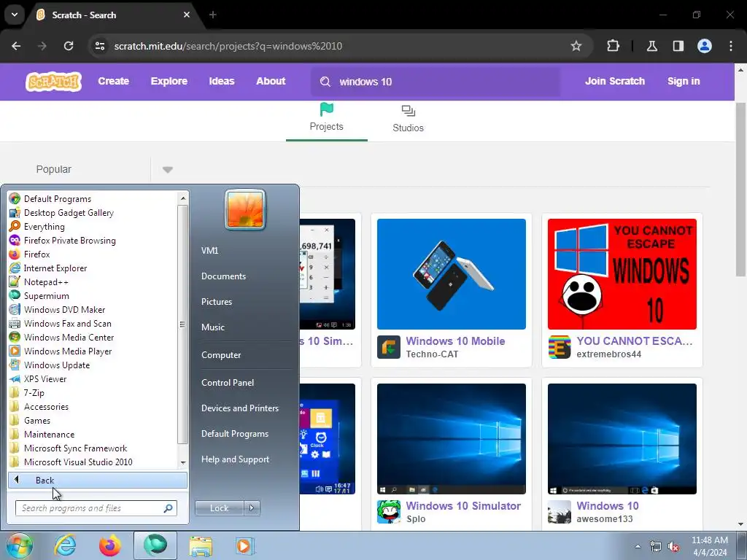The image size is (747, 560).
Task: Click the programs list scrollbar down arrow
Action: coord(183,463)
